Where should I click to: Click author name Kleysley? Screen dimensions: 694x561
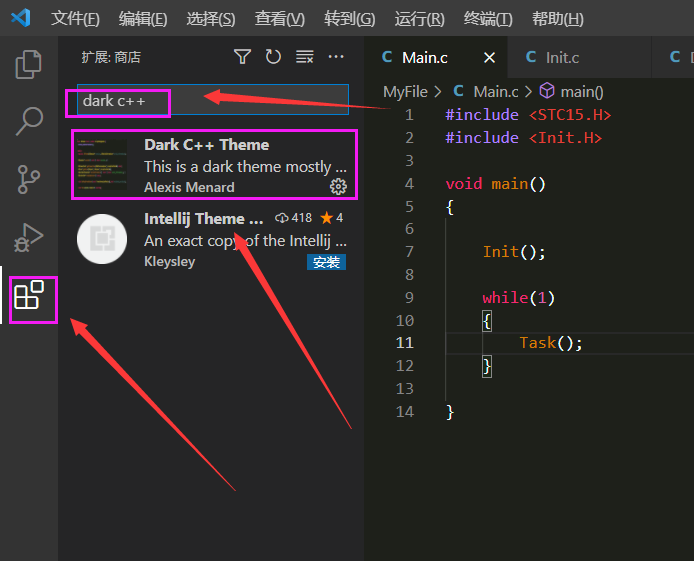[x=170, y=261]
